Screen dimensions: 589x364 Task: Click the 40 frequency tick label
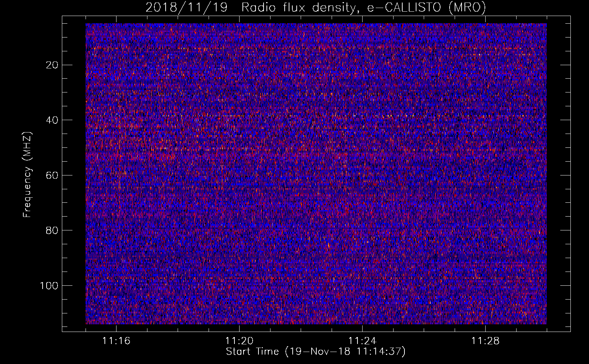[x=52, y=120]
